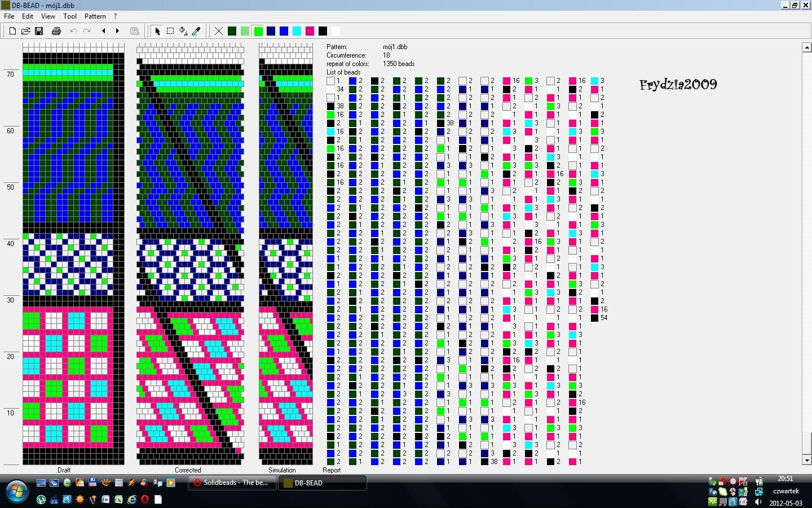The image size is (812, 508).
Task: Select the Pointer arrow tool
Action: [157, 31]
